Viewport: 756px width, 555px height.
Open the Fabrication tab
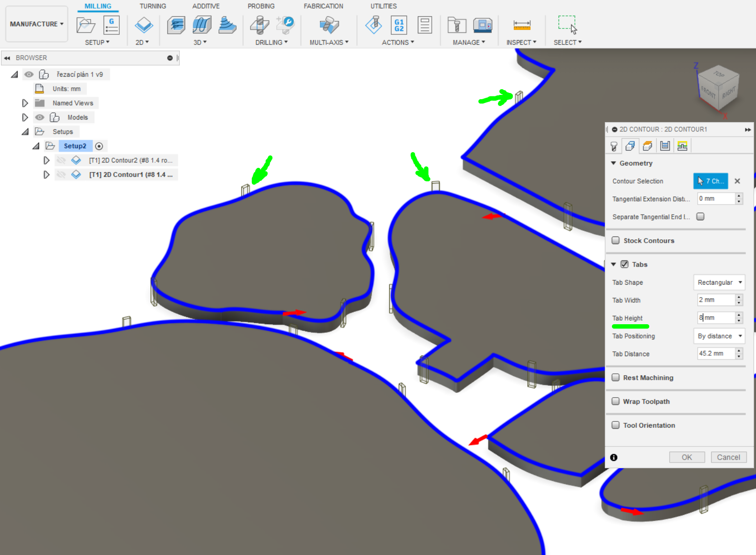coord(323,6)
